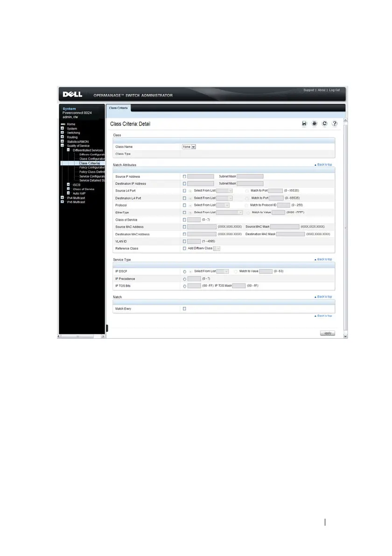Click Back to top beside Service Type

click(x=323, y=259)
